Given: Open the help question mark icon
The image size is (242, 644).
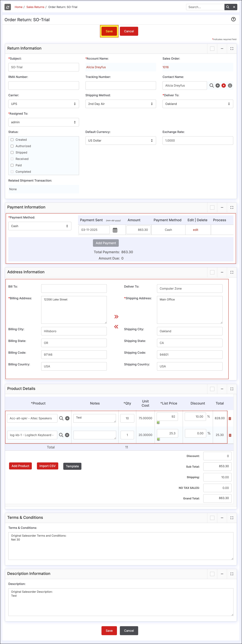Looking at the screenshot, I should 233,19.
